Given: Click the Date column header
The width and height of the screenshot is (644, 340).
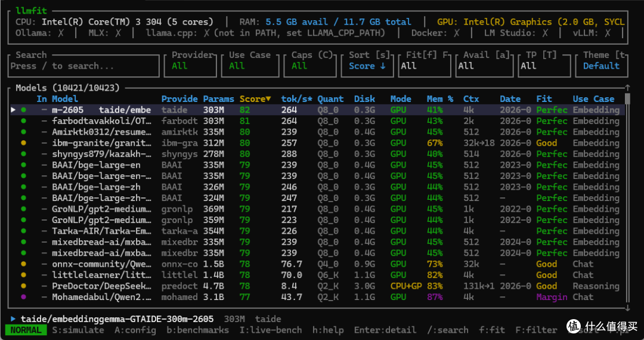Looking at the screenshot, I should [510, 99].
